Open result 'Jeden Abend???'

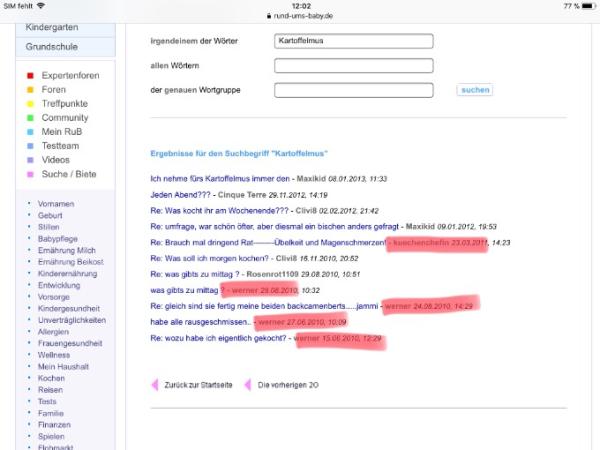[x=180, y=195]
